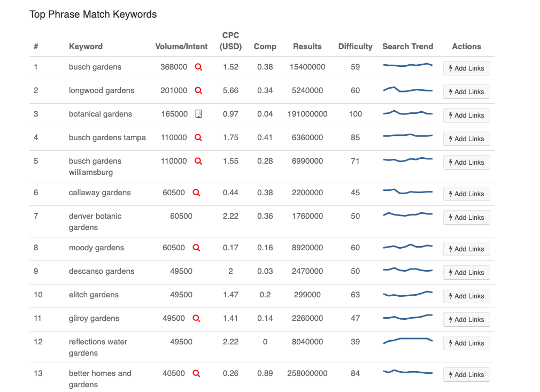Click the magnifier icon for better homes and gardens

point(196,373)
